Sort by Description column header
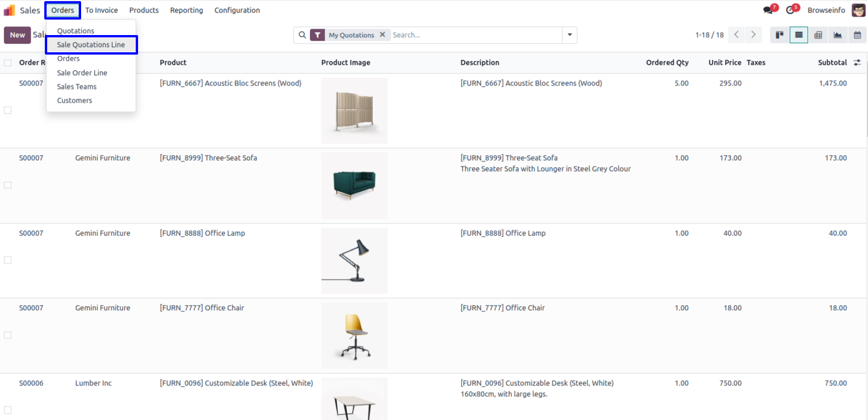 click(480, 63)
